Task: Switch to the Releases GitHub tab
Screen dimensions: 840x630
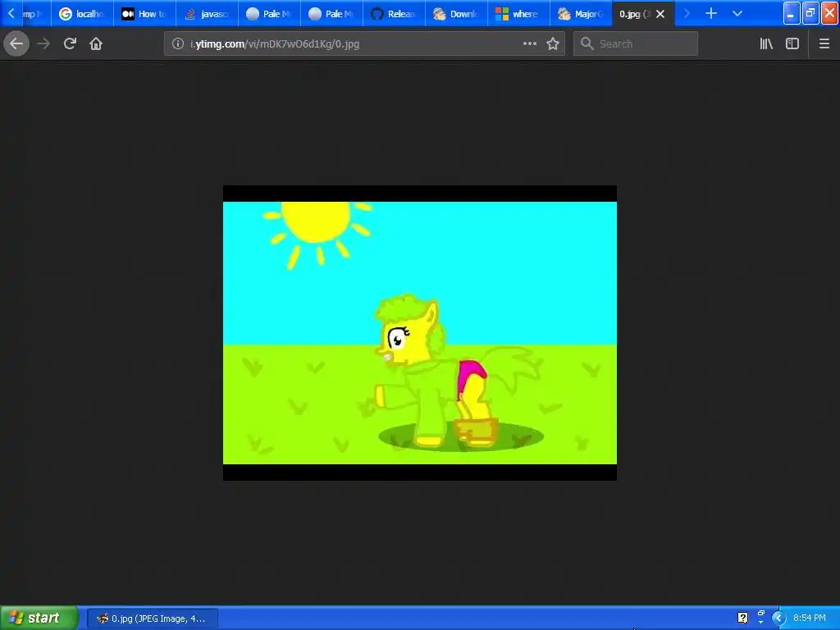Action: (394, 14)
